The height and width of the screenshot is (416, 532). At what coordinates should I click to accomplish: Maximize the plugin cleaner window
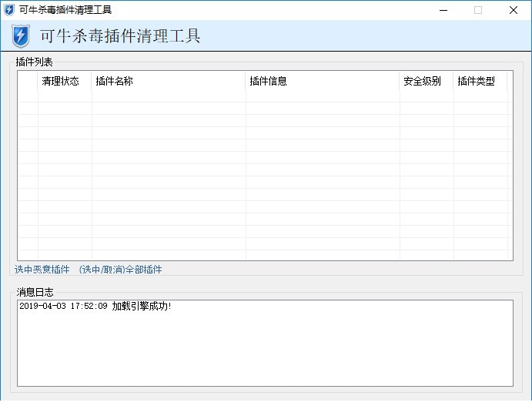(x=478, y=10)
